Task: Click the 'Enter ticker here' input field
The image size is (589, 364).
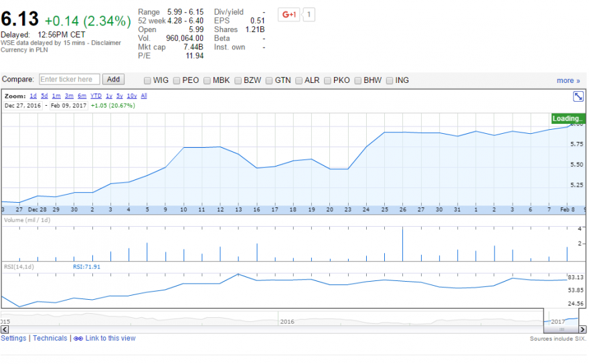Action: coord(70,80)
